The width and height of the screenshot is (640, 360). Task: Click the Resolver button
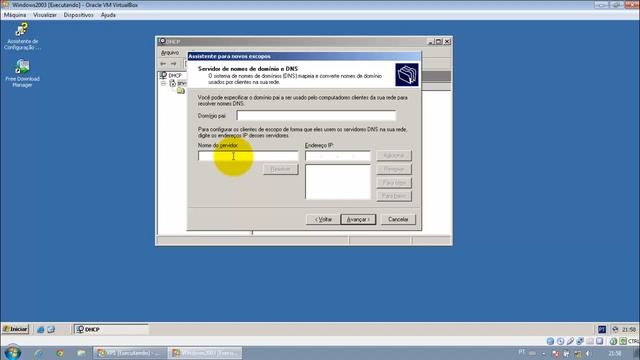click(281, 169)
